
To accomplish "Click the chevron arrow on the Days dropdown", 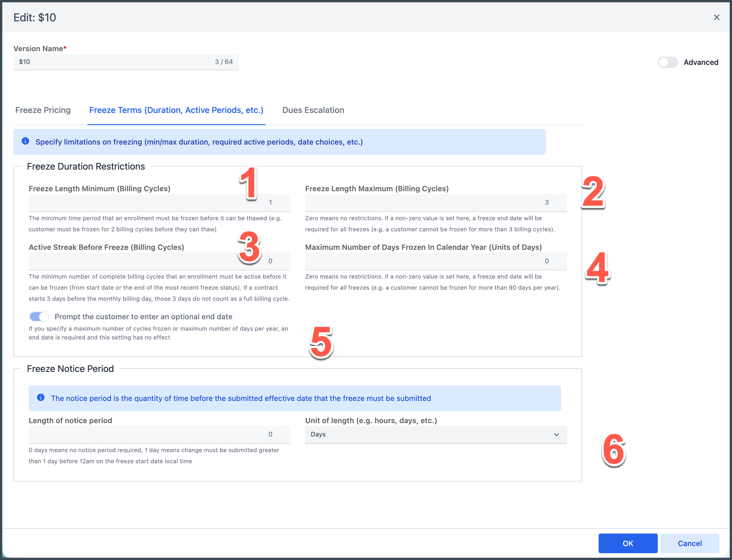I will tap(557, 434).
